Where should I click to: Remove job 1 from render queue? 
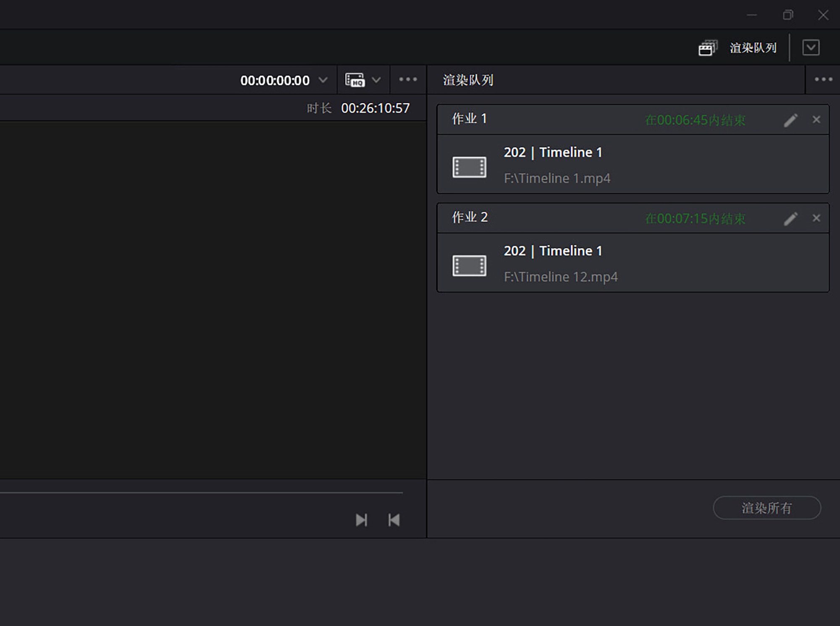tap(816, 120)
